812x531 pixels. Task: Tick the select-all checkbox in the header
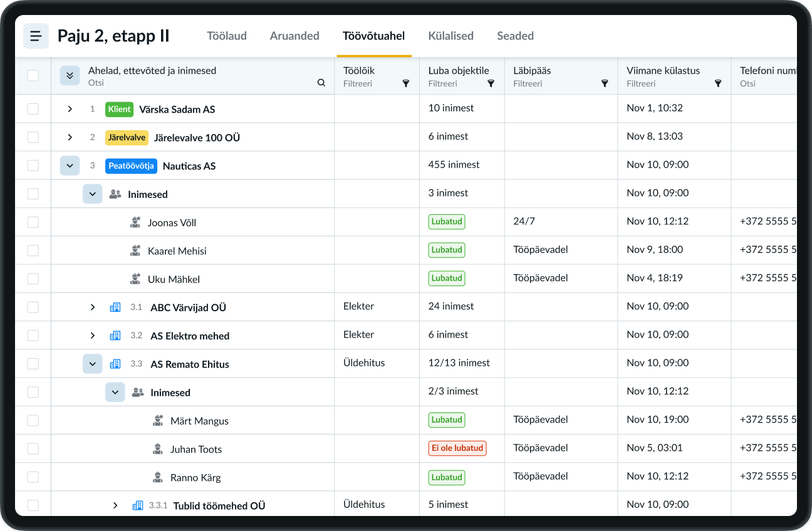[33, 76]
